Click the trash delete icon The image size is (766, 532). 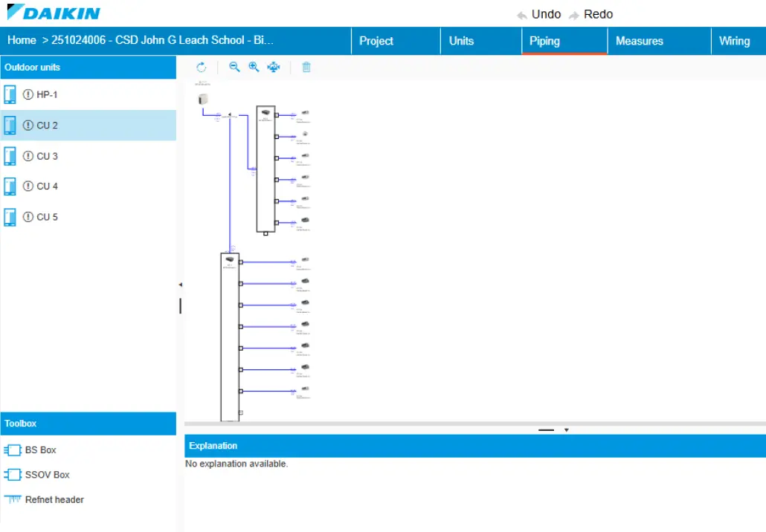tap(306, 68)
